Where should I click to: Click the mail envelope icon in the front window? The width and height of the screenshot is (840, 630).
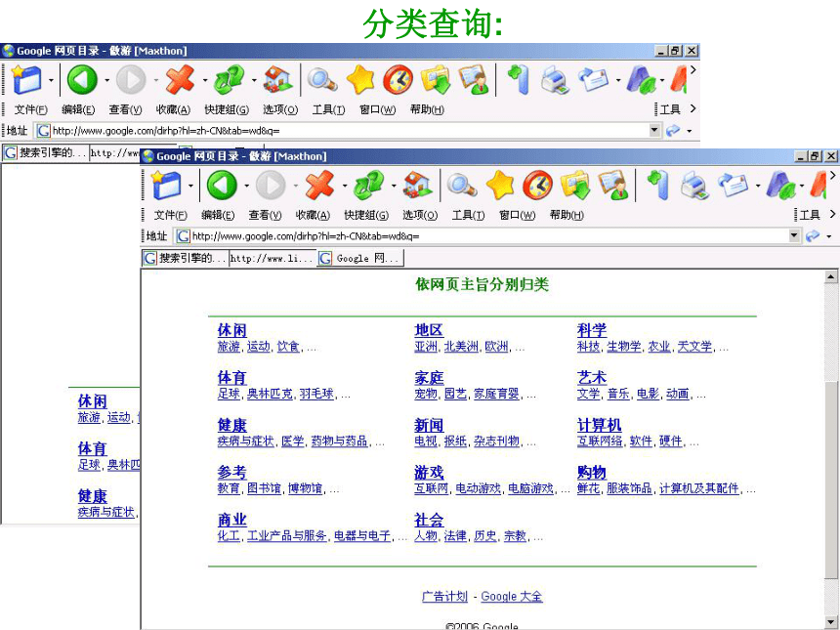click(x=733, y=185)
